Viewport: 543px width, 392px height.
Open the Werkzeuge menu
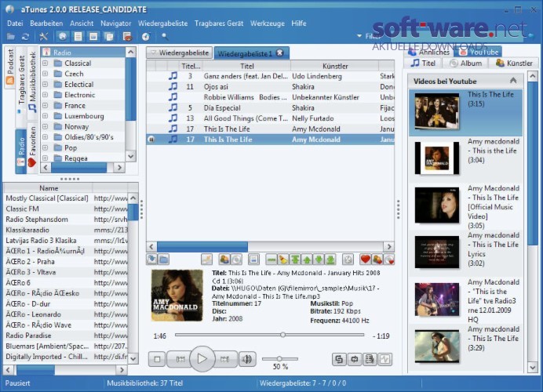[x=268, y=24]
